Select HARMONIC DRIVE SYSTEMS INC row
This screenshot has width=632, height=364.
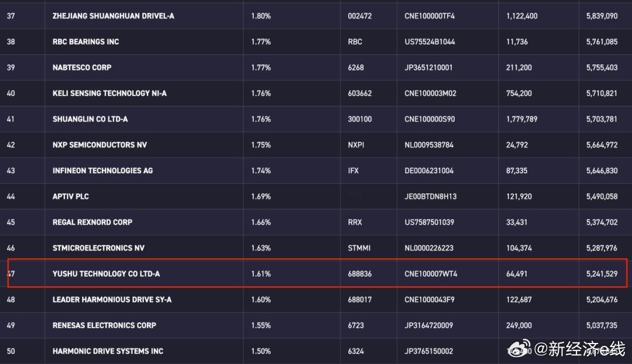pyautogui.click(x=316, y=351)
